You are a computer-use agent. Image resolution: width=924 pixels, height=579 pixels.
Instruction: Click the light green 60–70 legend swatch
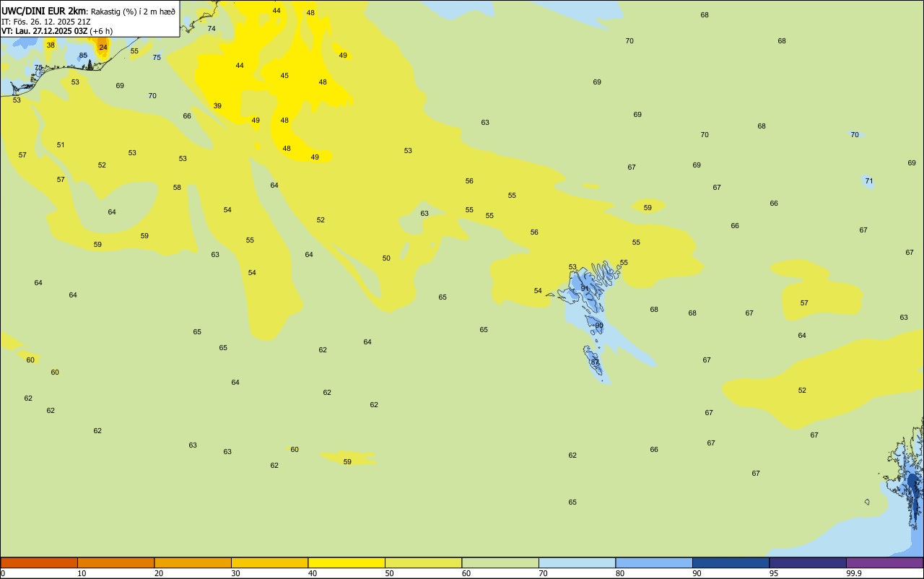[x=500, y=562]
